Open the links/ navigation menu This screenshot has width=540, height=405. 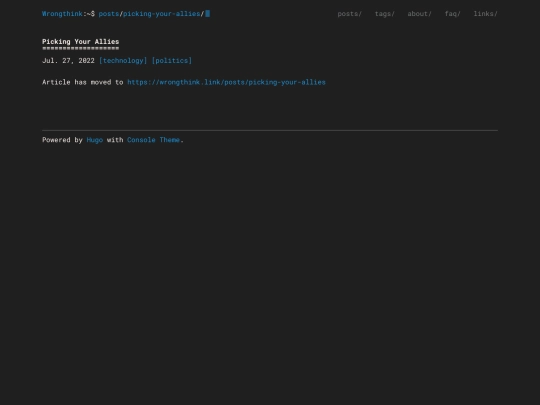click(486, 14)
